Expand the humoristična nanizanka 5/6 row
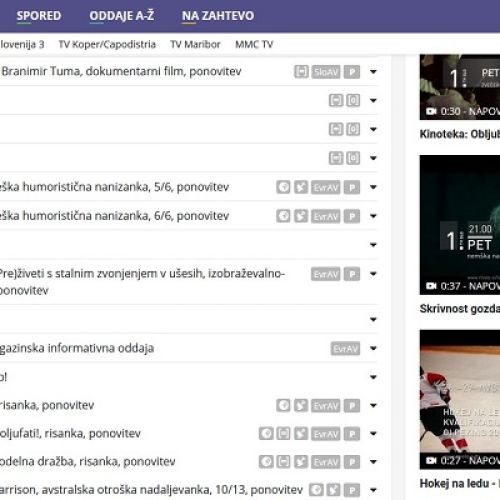 click(373, 187)
